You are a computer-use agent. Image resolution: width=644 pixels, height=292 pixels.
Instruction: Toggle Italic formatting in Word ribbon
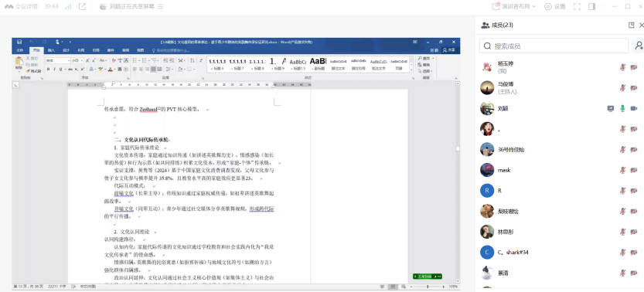(x=54, y=70)
